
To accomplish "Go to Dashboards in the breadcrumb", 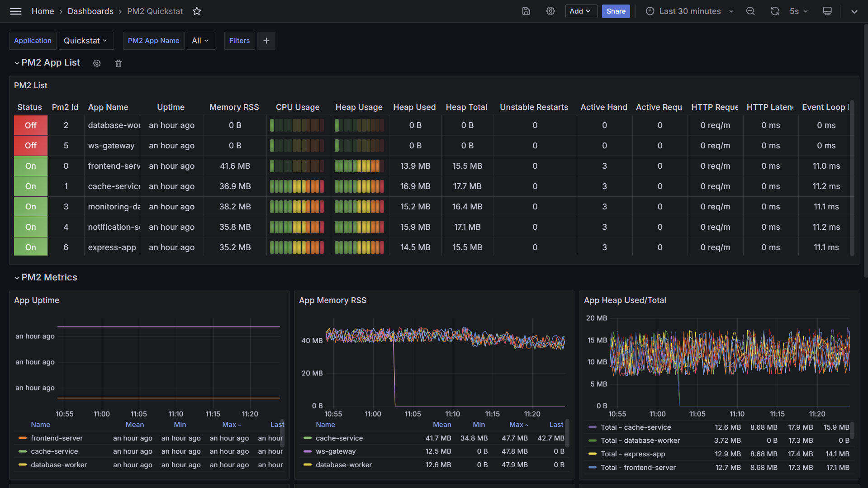I will (x=90, y=11).
